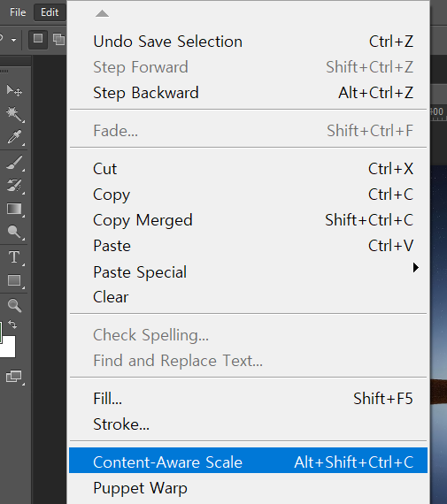Viewport: 447px width, 504px height.
Task: Click the menu scroll-up arrow
Action: click(102, 13)
